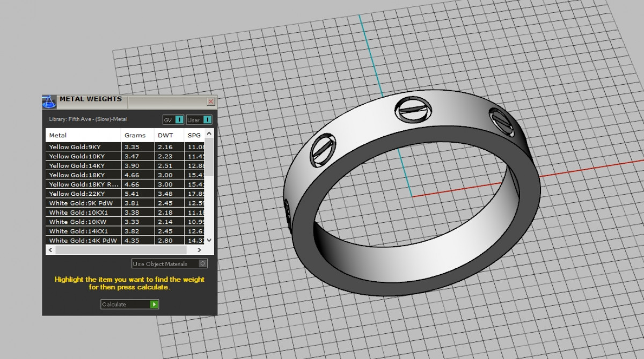Select the White Gold:14K PdW row
This screenshot has height=359, width=644.
[83, 240]
